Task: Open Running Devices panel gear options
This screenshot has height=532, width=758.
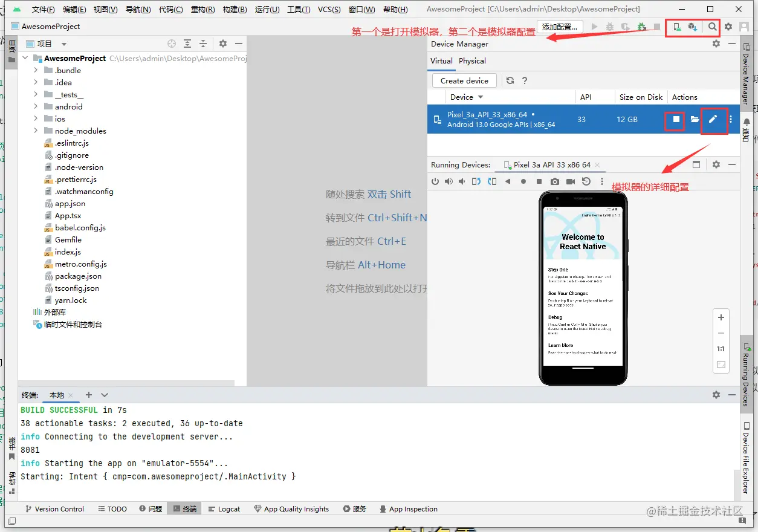Action: click(x=716, y=164)
